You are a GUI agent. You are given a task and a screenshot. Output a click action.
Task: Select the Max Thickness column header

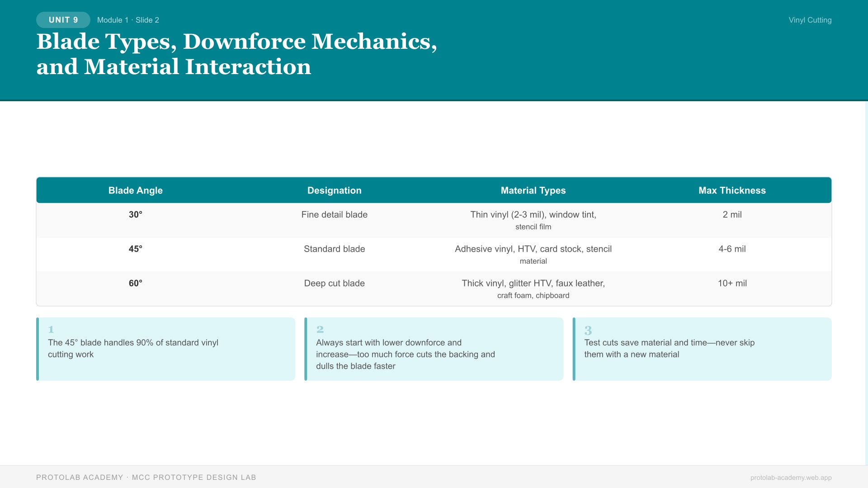pos(732,190)
